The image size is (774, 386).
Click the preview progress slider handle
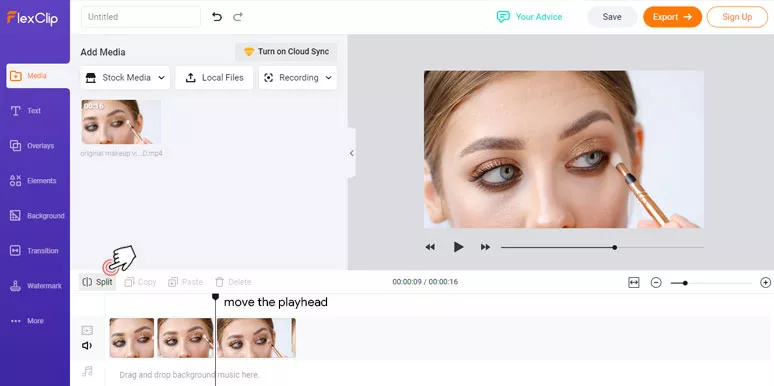click(615, 247)
